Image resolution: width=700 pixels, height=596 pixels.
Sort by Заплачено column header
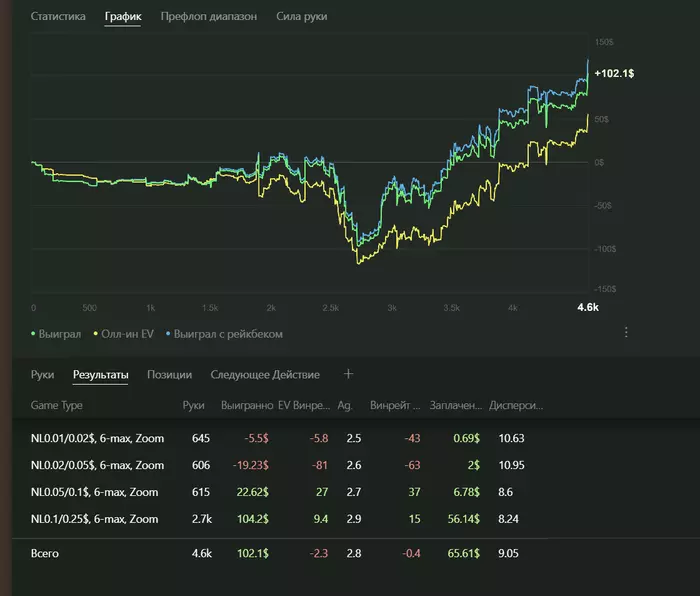pos(456,405)
